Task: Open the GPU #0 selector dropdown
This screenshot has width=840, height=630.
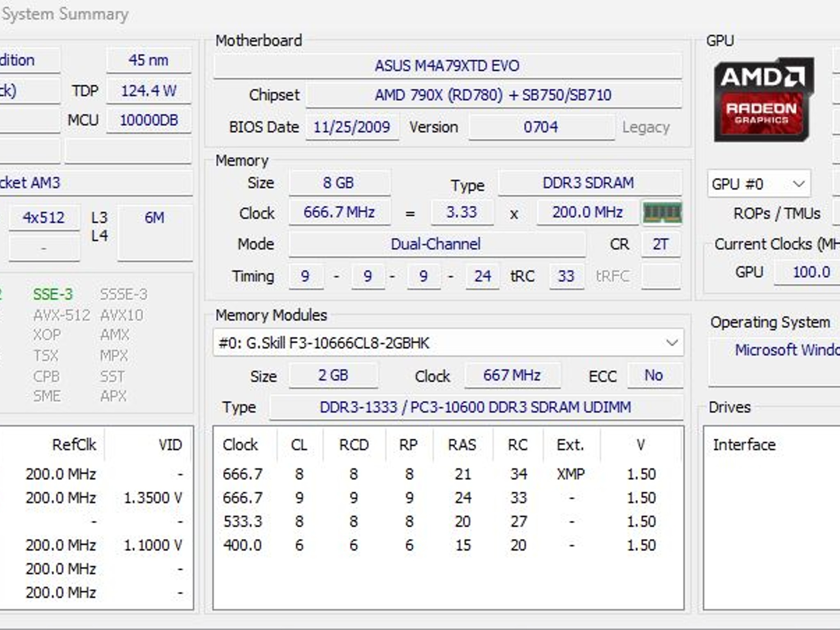Action: coord(759,184)
